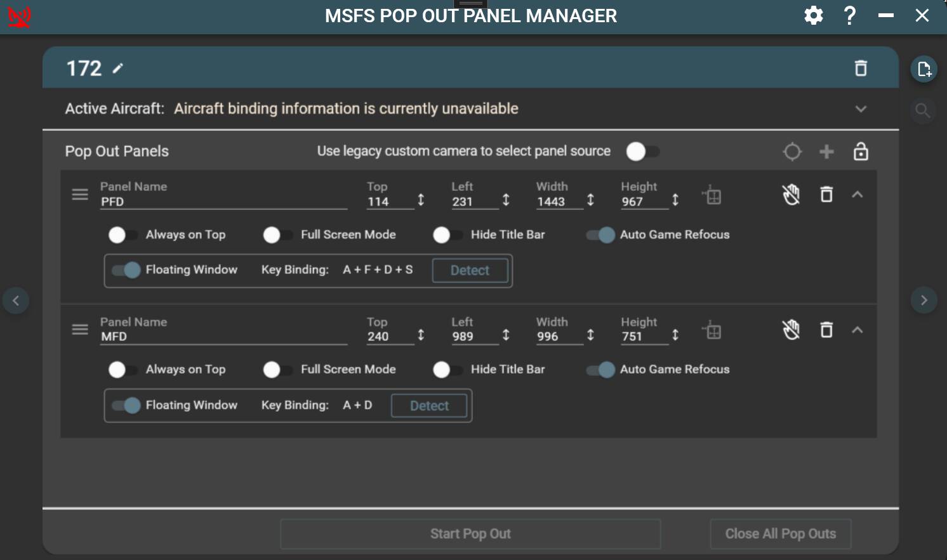Turn off Auto Game Refocus for MFD
Image resolution: width=947 pixels, height=560 pixels.
(x=599, y=370)
